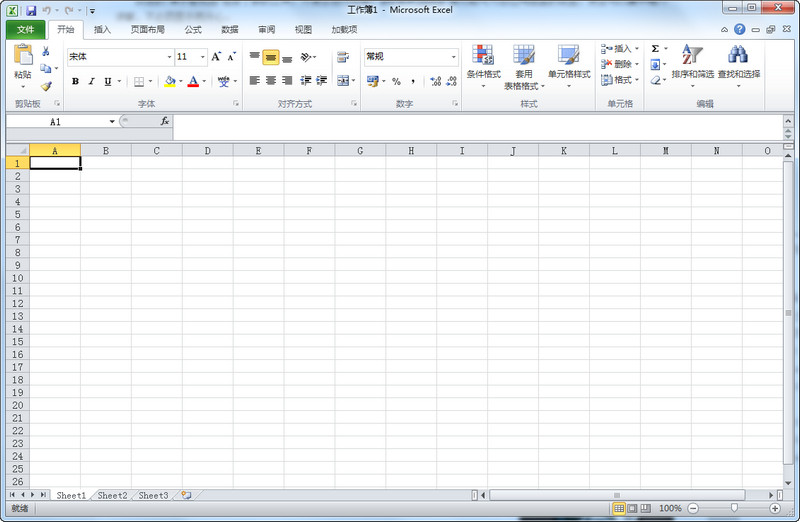Viewport: 800px width, 522px height.
Task: Open the Formulas (公式) ribbon tab
Action: [x=193, y=30]
